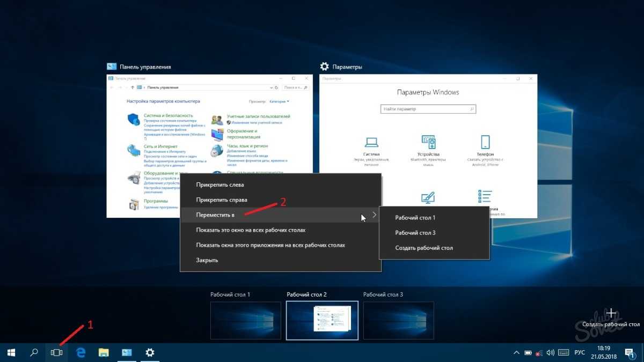
Task: Click the Control Panel taskbar icon
Action: coord(127,352)
